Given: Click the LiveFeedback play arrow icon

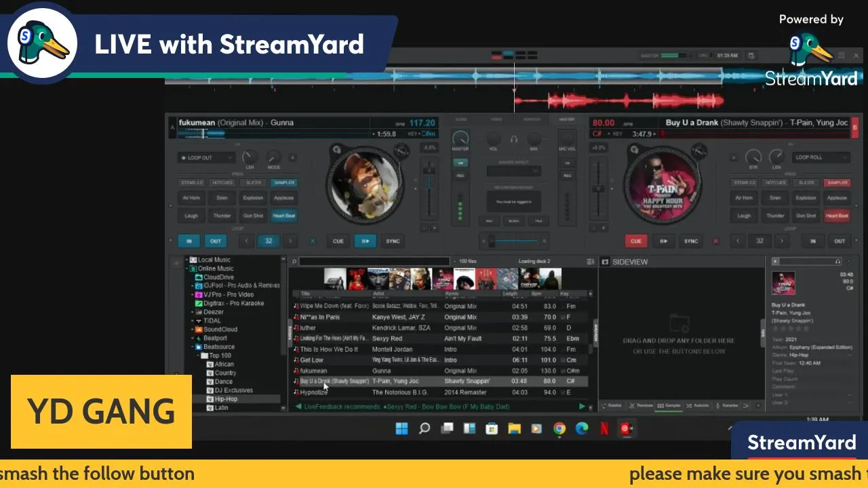Looking at the screenshot, I should (x=581, y=407).
